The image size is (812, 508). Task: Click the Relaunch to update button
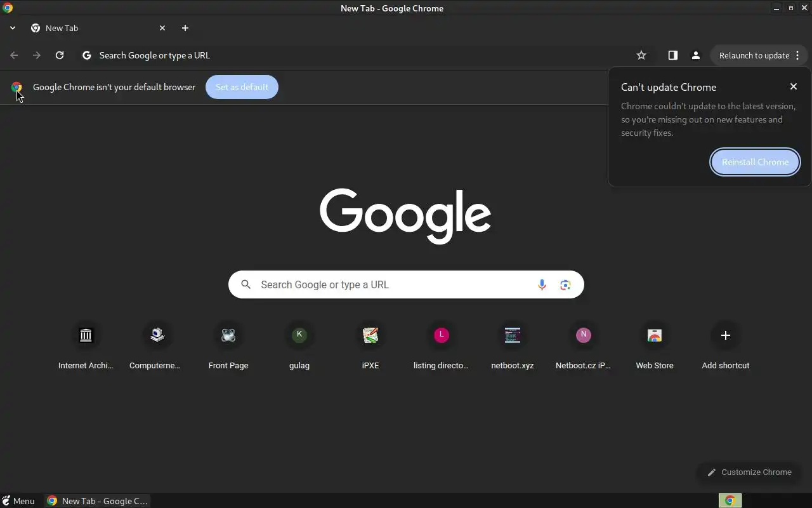754,55
